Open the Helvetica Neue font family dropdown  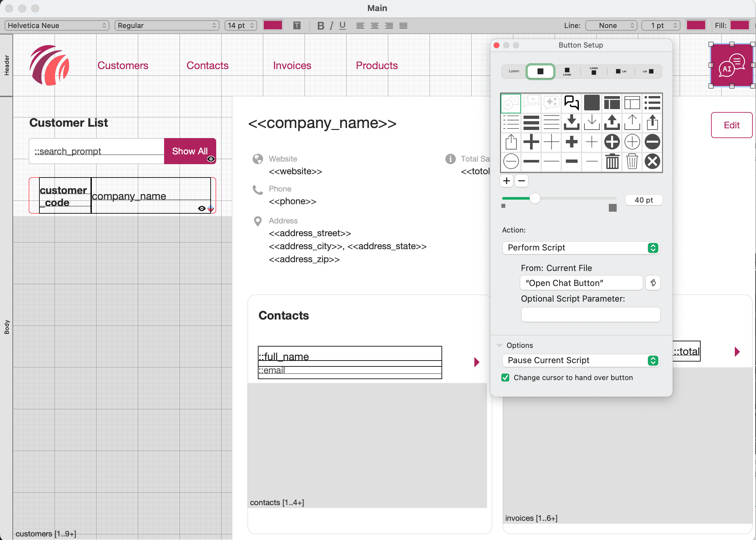tap(57, 25)
